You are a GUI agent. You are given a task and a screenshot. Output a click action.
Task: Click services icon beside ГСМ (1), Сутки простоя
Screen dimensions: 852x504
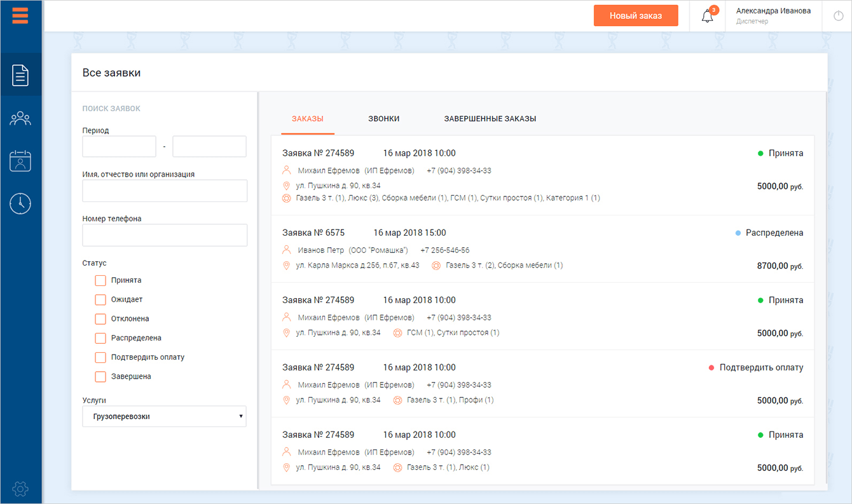[x=397, y=332]
